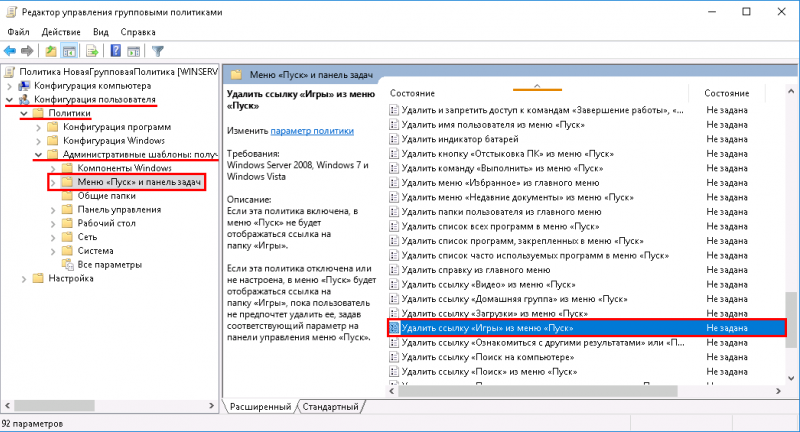This screenshot has width=800, height=432.
Task: Select «Удалить ссылку «Игры» из меню «Пуск»» policy
Action: click(586, 328)
